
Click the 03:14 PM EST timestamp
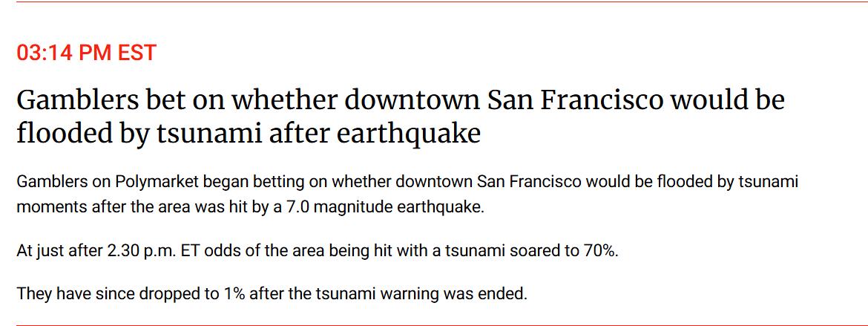(x=87, y=53)
